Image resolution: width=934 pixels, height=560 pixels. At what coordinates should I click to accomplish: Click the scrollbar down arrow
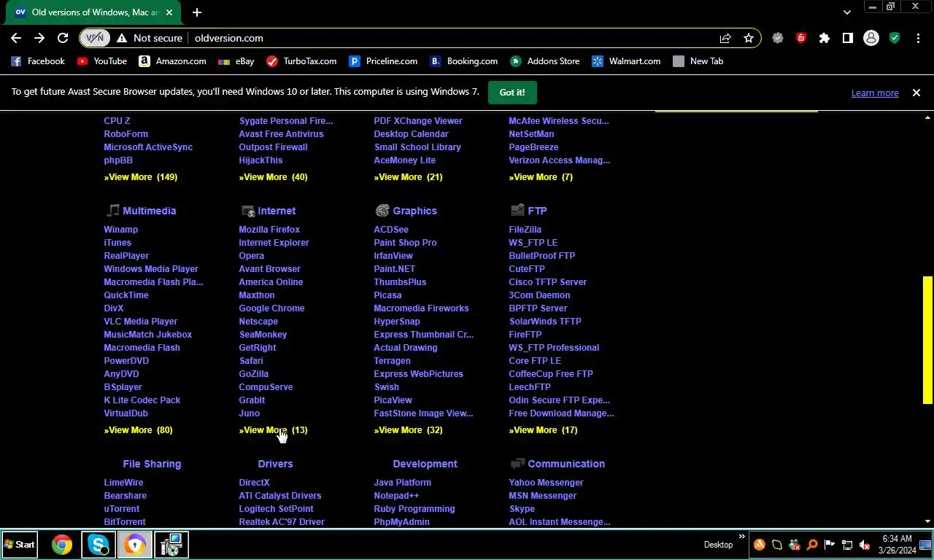click(927, 521)
